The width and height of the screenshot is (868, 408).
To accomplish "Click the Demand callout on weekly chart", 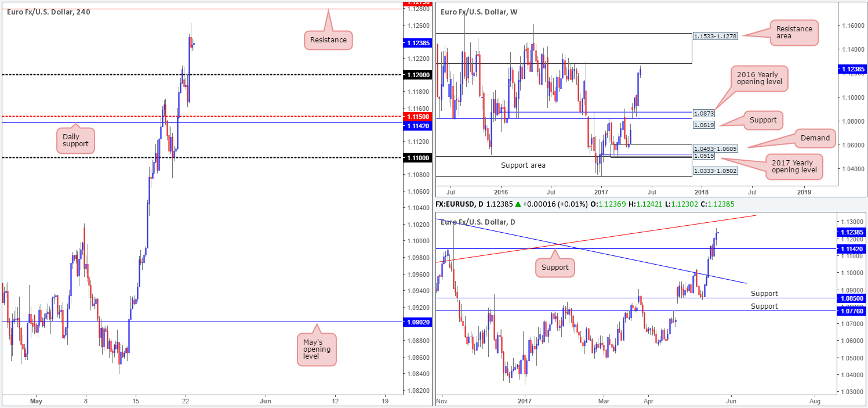I will [816, 138].
